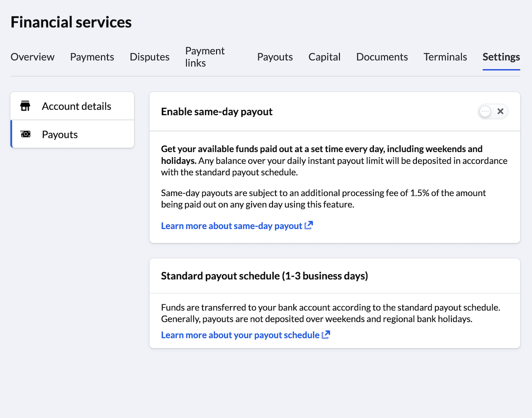
Task: Select the Settings tab
Action: (501, 57)
